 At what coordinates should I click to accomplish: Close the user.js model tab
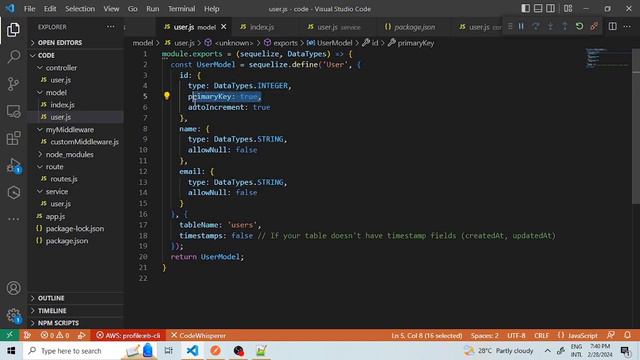coord(224,27)
